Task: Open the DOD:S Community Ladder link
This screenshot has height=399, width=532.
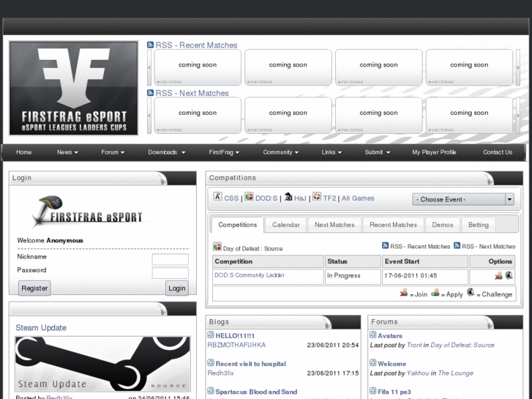Action: [x=250, y=275]
